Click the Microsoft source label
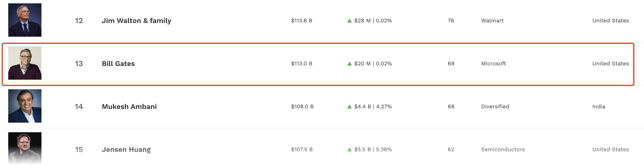Screen dimensions: 644x166 (494, 64)
